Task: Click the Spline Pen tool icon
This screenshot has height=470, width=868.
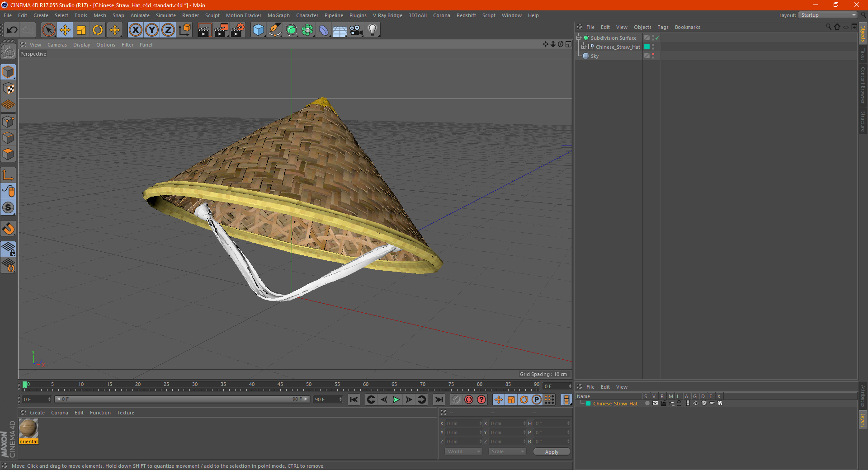Action: tap(275, 30)
